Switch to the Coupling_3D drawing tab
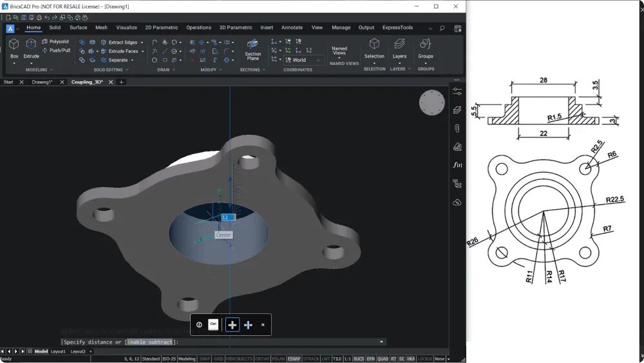The width and height of the screenshot is (644, 363). coord(87,83)
